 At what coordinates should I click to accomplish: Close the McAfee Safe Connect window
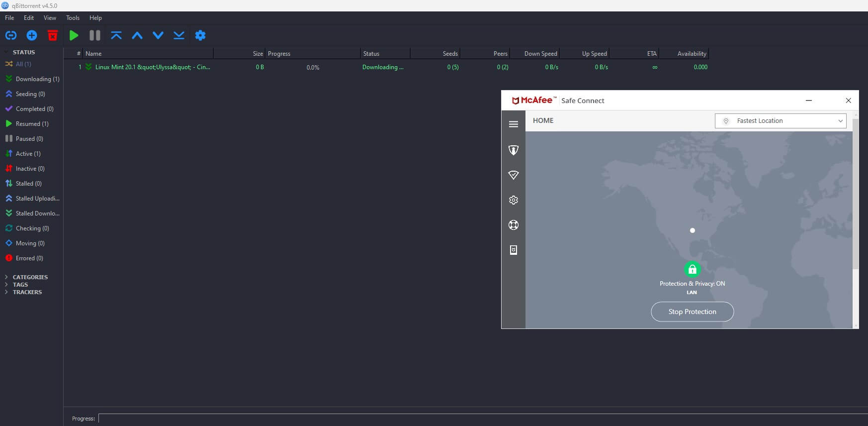849,101
